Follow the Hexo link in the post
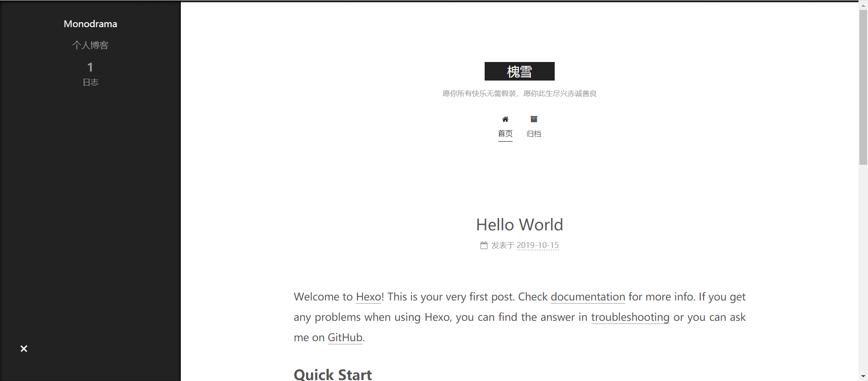The image size is (868, 381). [368, 297]
